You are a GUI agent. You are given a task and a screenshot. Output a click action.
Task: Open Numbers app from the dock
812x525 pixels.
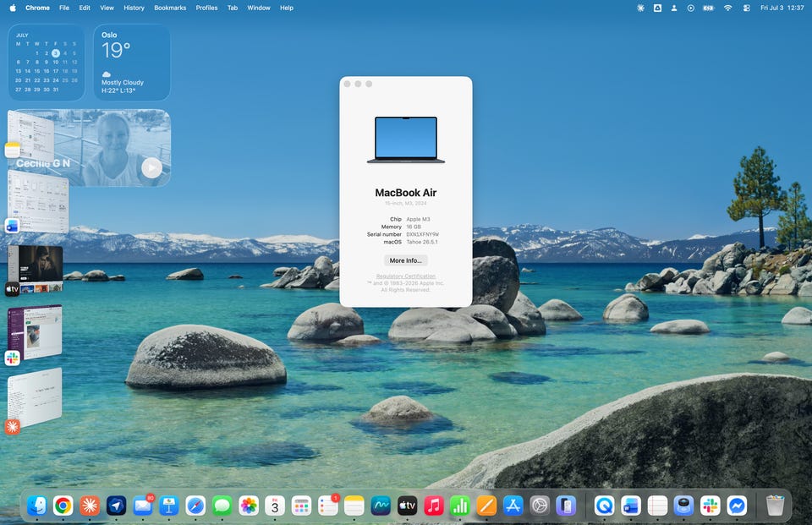460,506
